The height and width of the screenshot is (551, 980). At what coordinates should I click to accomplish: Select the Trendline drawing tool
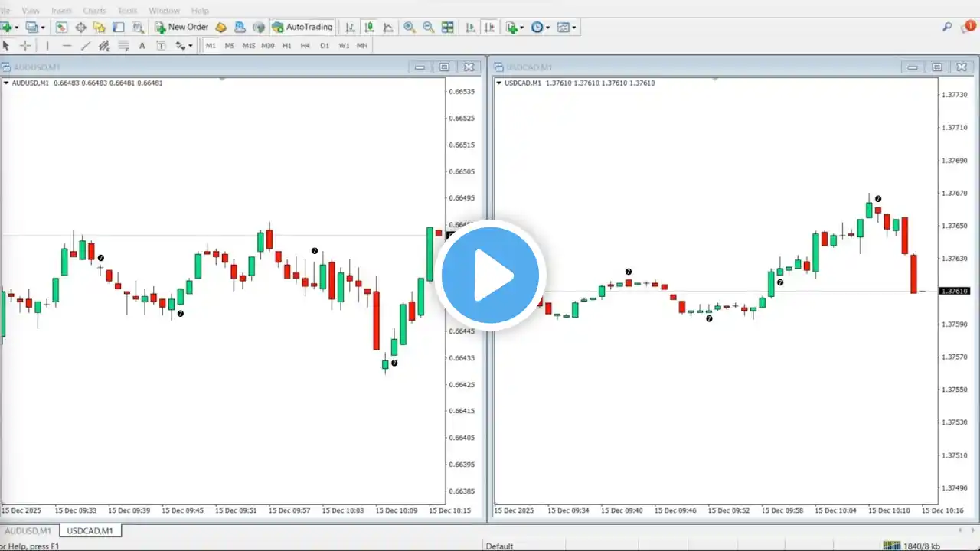click(86, 46)
